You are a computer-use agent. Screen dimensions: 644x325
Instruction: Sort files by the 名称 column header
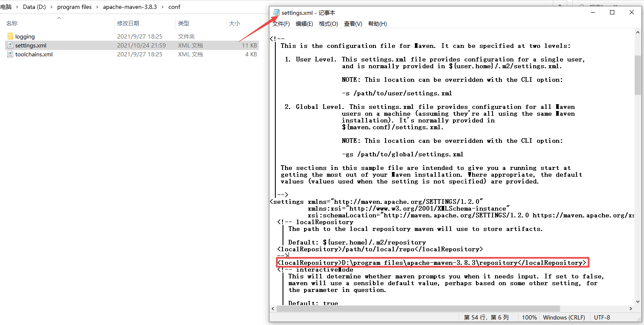click(x=12, y=23)
